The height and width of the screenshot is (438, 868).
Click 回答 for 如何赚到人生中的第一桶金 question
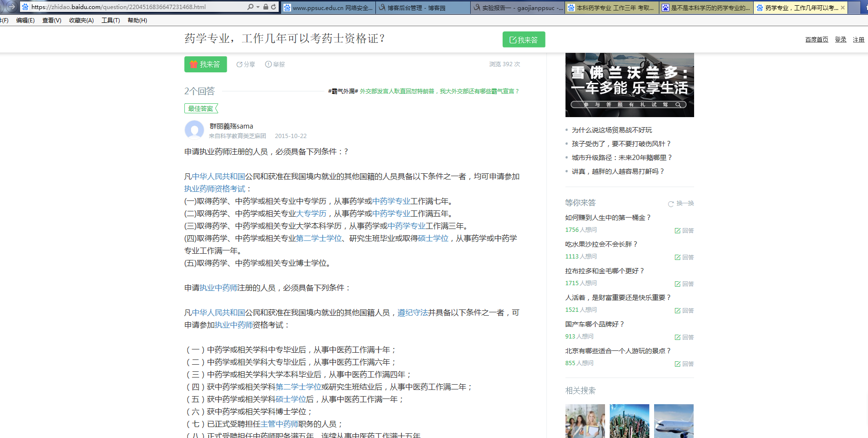click(x=684, y=230)
